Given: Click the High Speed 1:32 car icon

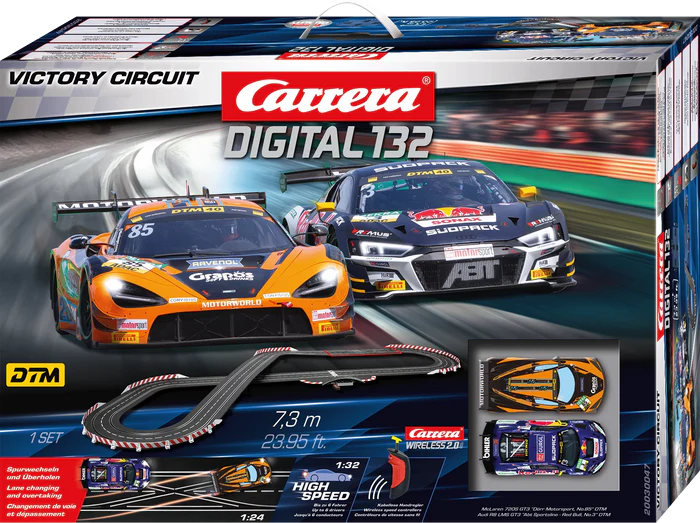Looking at the screenshot, I should point(326,474).
